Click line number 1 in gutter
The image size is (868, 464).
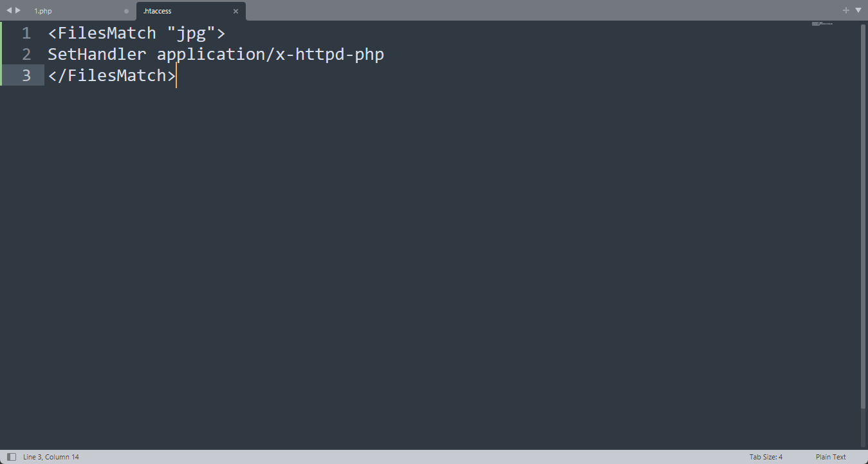26,33
